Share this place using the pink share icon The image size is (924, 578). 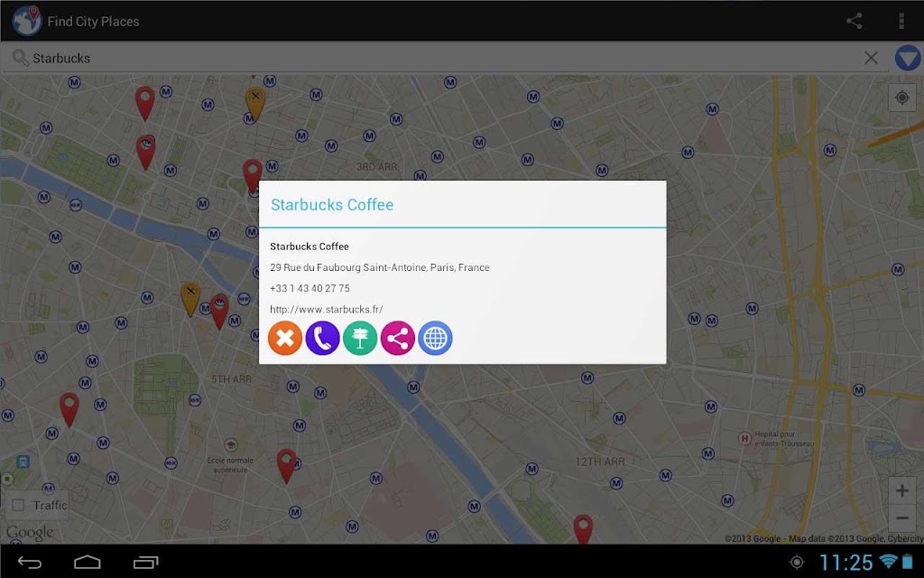click(398, 338)
